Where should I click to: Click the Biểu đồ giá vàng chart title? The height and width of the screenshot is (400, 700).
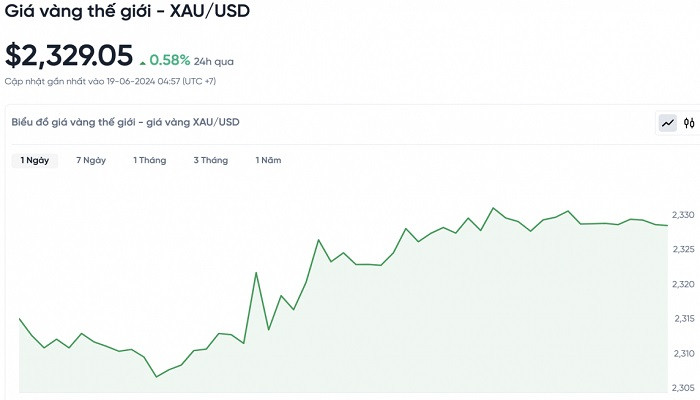coord(125,122)
